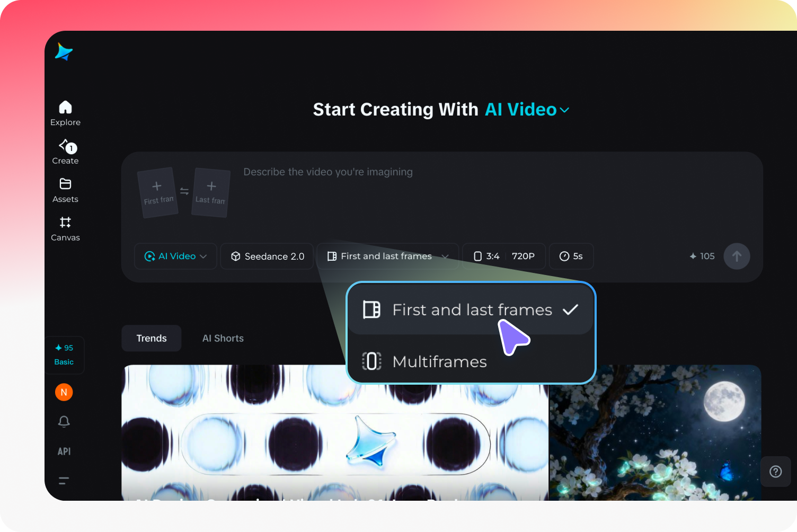Click the app logo in the sidebar
The width and height of the screenshot is (797, 532).
pyautogui.click(x=64, y=52)
